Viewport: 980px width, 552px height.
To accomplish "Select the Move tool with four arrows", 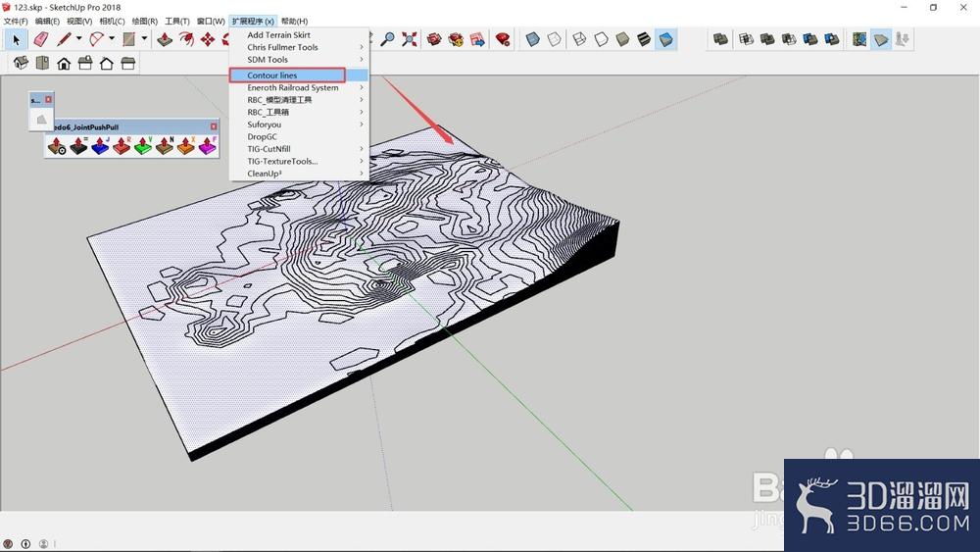I will coord(208,39).
